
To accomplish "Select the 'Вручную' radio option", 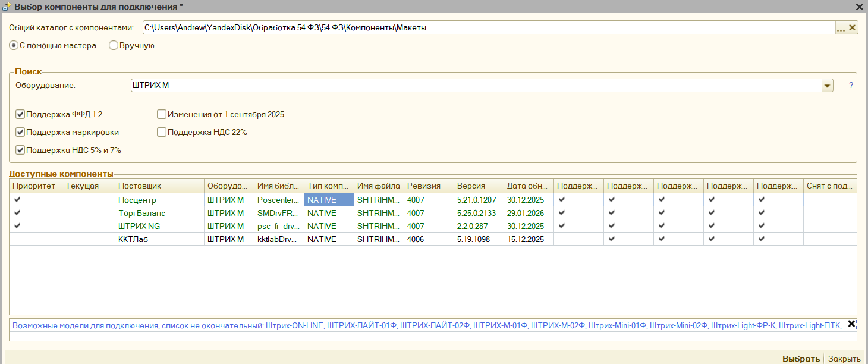I will [x=114, y=45].
